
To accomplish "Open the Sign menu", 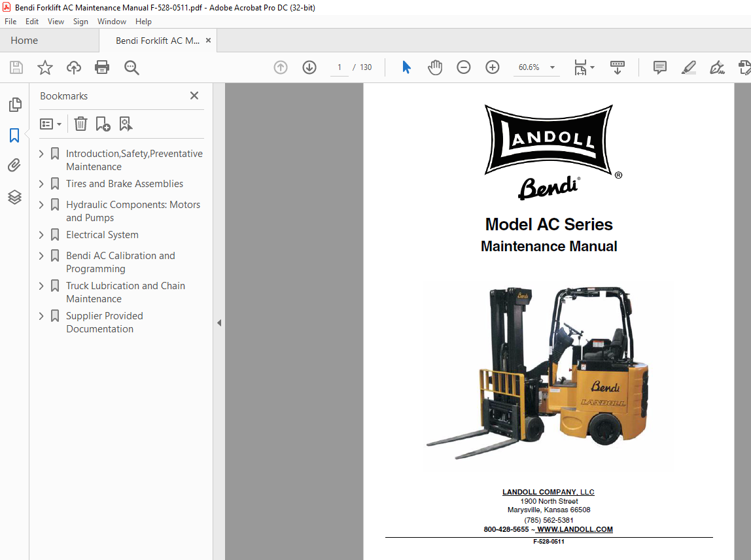I will [x=80, y=22].
